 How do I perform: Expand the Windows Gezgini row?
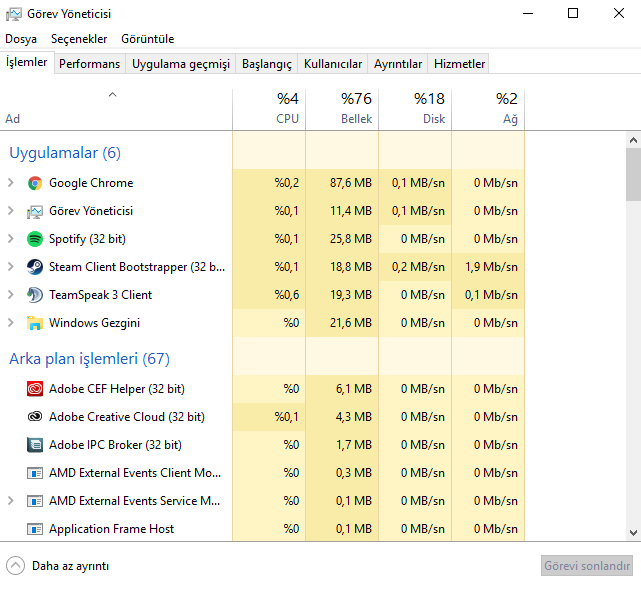pos(11,323)
